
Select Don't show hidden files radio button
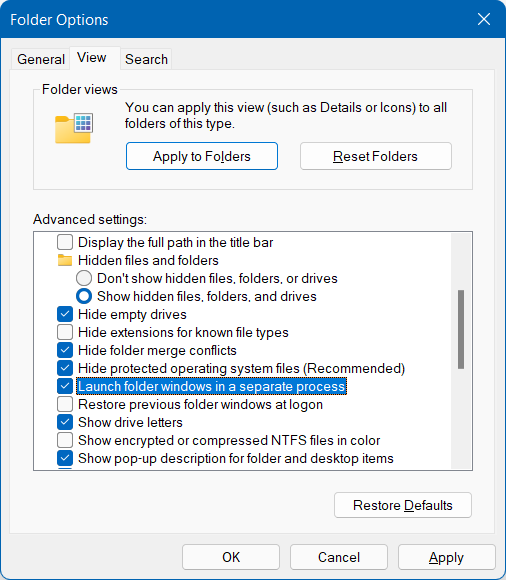tap(84, 278)
